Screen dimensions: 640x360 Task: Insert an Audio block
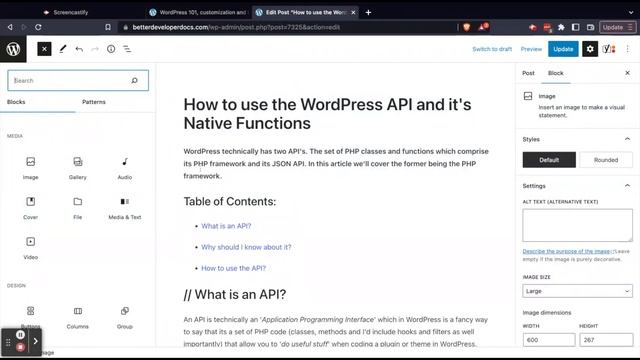point(125,168)
